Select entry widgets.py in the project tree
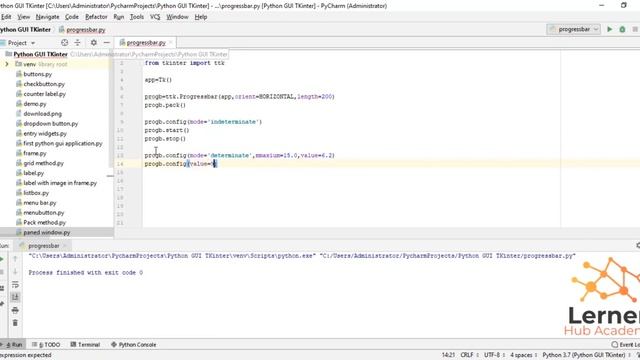Image resolution: width=640 pixels, height=360 pixels. coord(45,133)
